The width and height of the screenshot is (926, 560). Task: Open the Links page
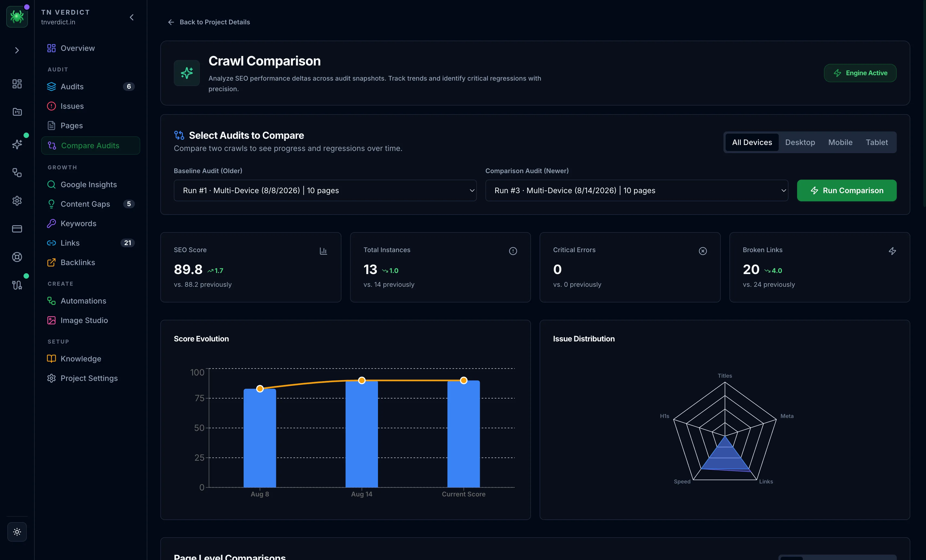[x=91, y=243]
